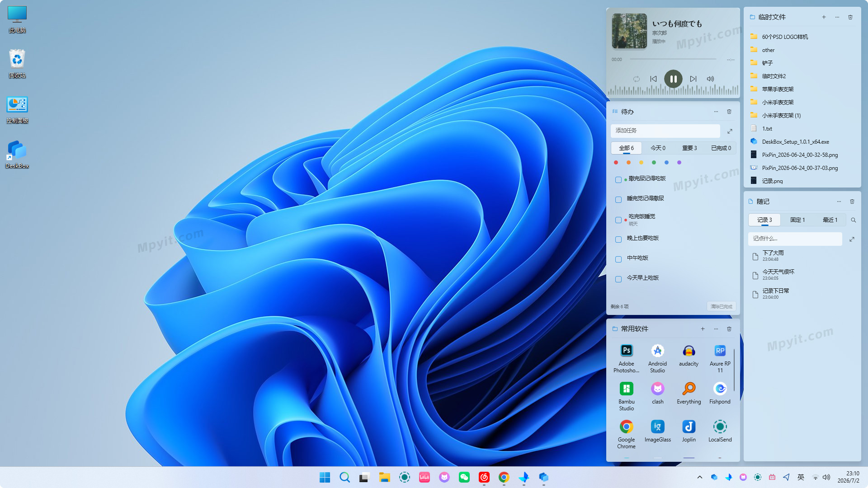Check the task 吃完饭睡觉
868x488 pixels.
(618, 220)
